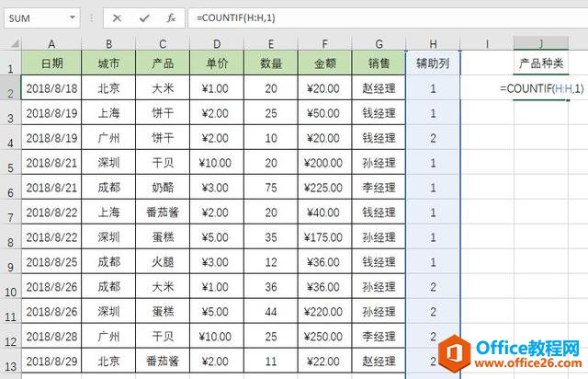The height and width of the screenshot is (379, 588).
Task: Click the 产品种类 cell in column J
Action: click(x=541, y=63)
